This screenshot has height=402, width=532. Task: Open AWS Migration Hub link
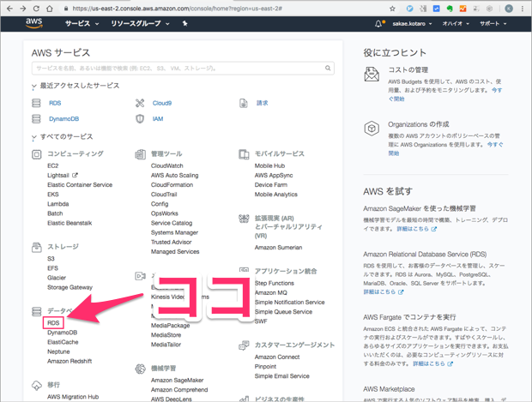coord(73,397)
